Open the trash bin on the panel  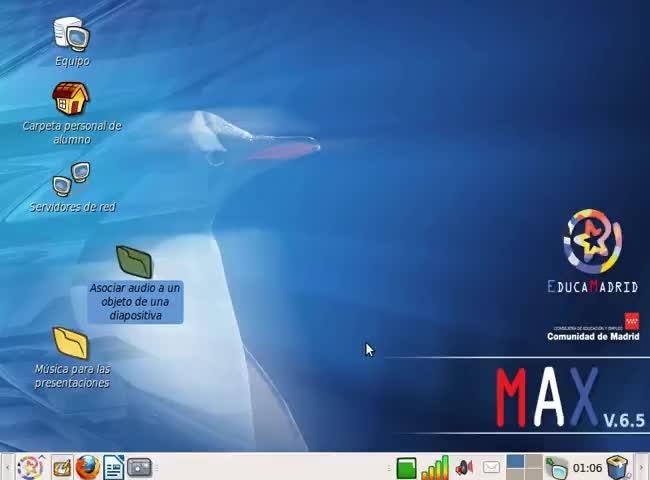pos(617,468)
